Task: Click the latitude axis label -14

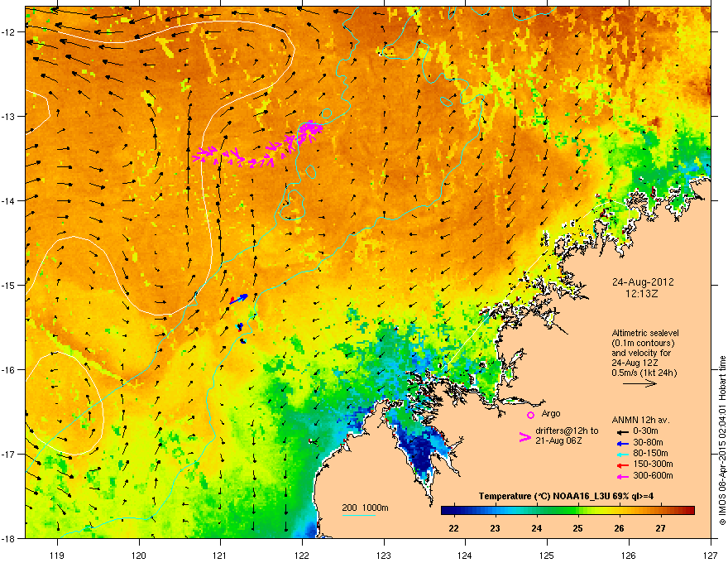Action: point(8,200)
